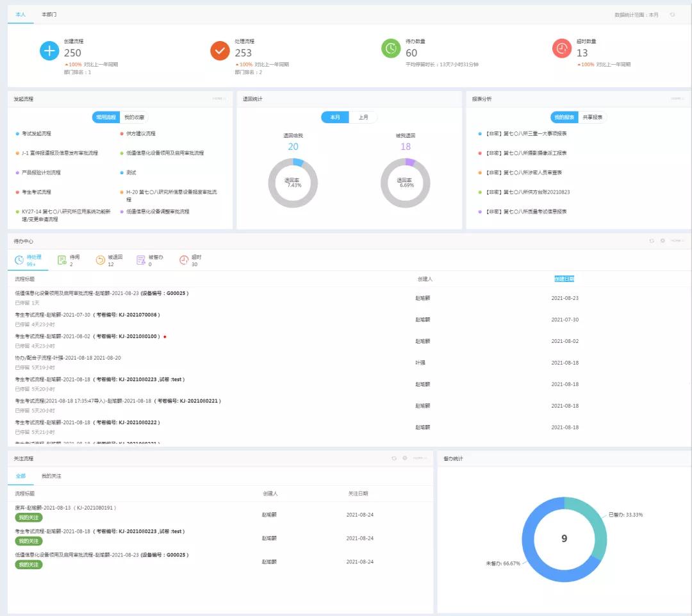Click the 创建流程 count 250
692x616 pixels.
(72, 53)
